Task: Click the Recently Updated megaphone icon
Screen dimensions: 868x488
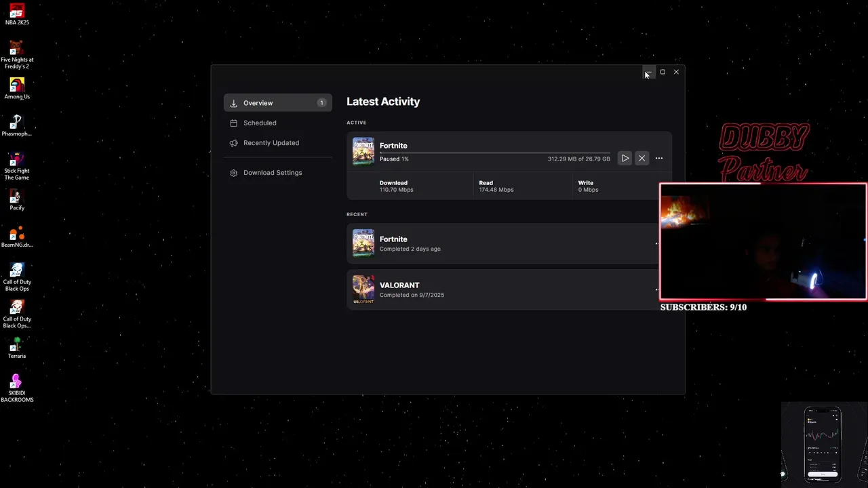Action: click(234, 143)
